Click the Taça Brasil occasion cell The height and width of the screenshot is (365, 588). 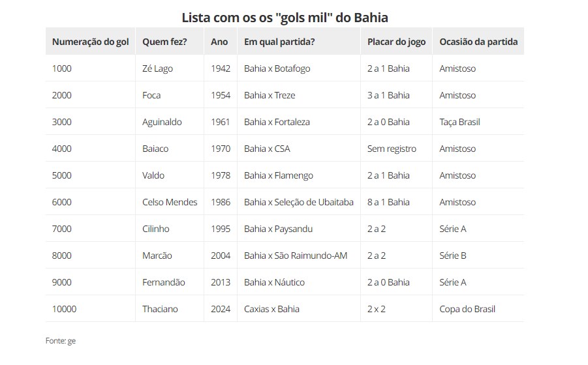[459, 122]
